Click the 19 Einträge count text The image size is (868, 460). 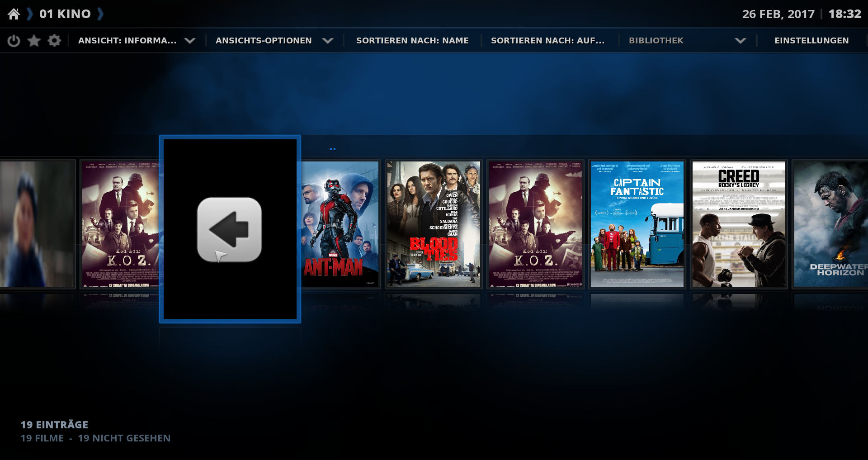click(x=54, y=425)
